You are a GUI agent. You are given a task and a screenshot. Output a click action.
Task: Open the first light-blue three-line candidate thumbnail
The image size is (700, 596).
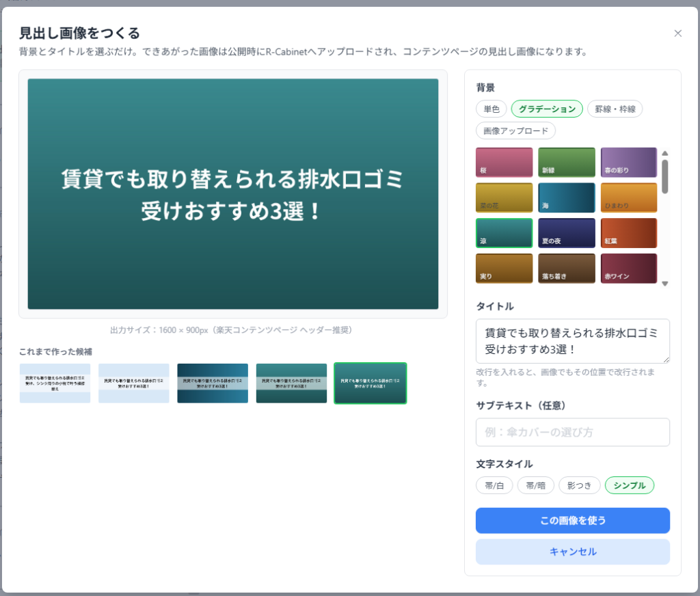55,383
